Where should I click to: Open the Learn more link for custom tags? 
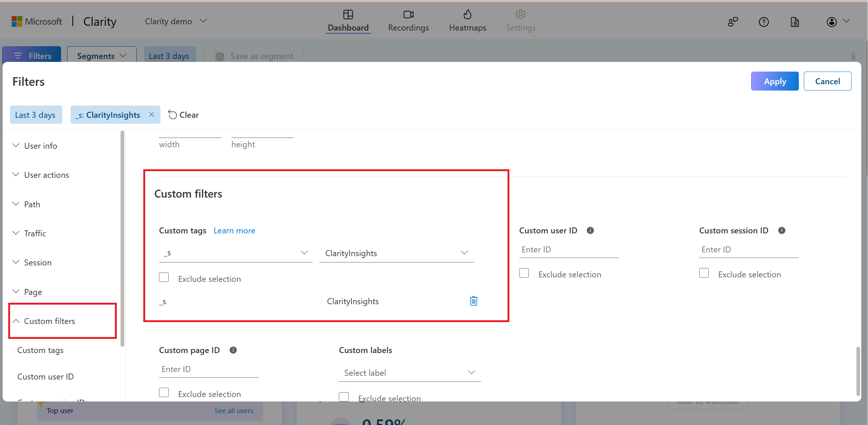234,230
